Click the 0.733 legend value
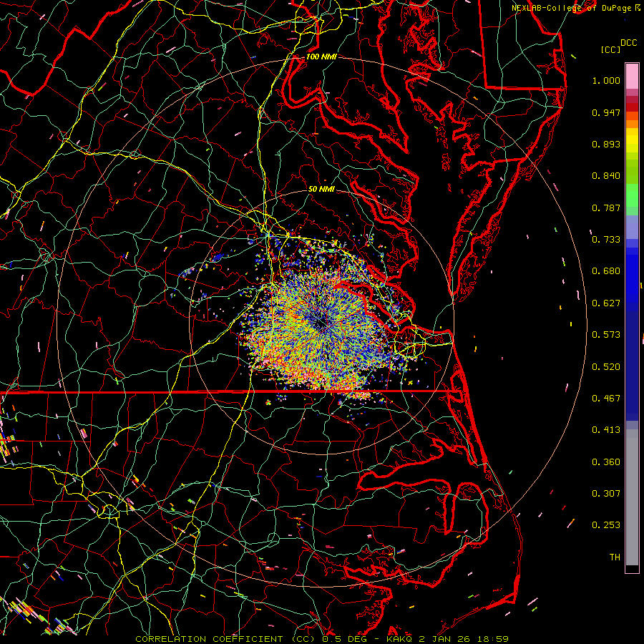644x644 pixels. click(x=606, y=240)
